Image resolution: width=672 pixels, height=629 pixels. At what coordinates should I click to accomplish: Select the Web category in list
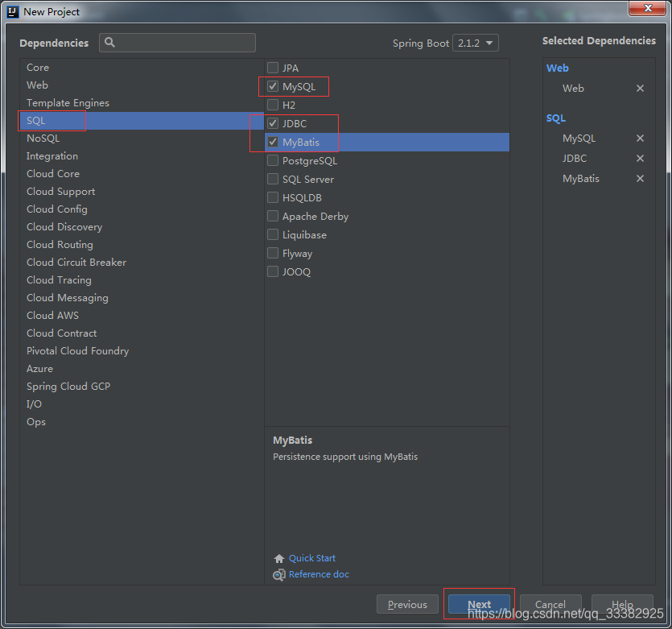(142, 85)
